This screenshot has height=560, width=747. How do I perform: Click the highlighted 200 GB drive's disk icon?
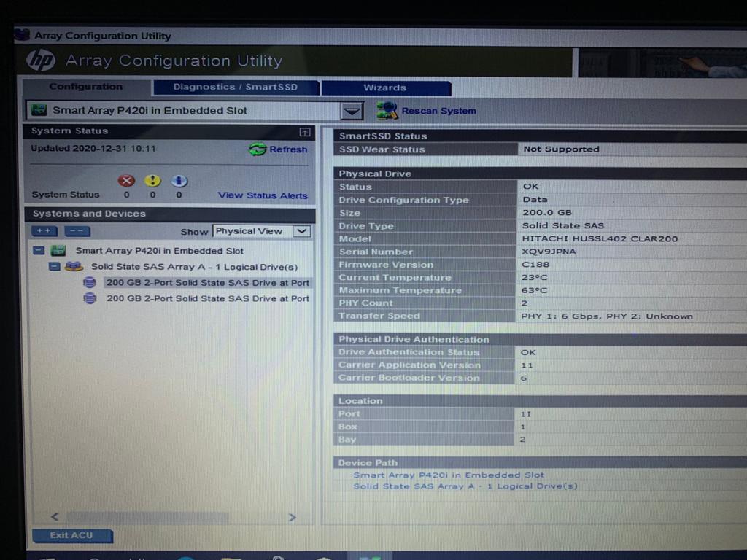coord(90,282)
